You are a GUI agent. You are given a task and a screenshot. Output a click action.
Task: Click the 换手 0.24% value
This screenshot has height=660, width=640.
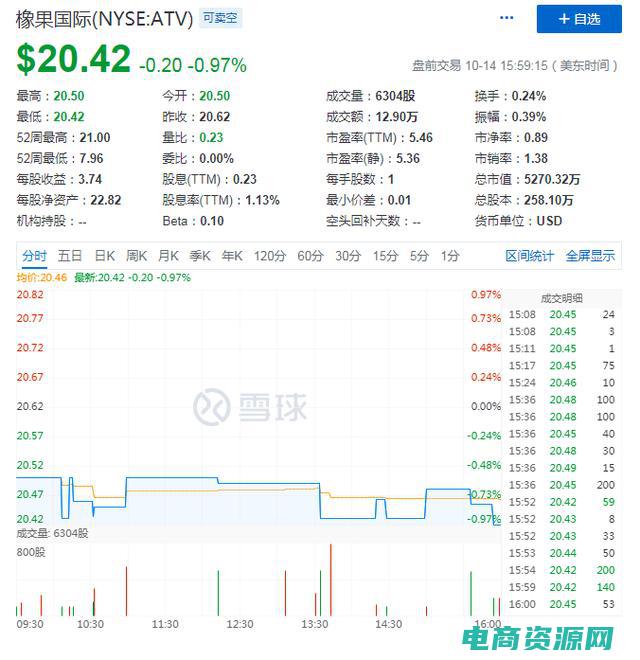pyautogui.click(x=529, y=96)
